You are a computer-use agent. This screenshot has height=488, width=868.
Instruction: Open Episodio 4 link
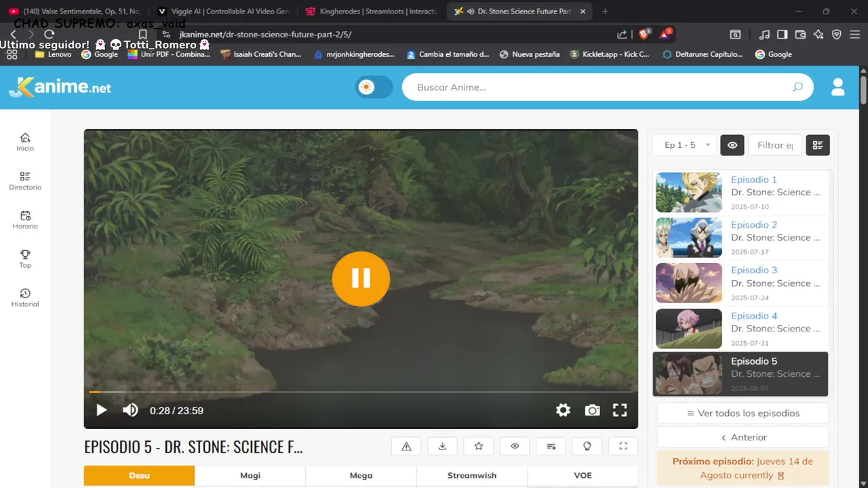point(753,316)
